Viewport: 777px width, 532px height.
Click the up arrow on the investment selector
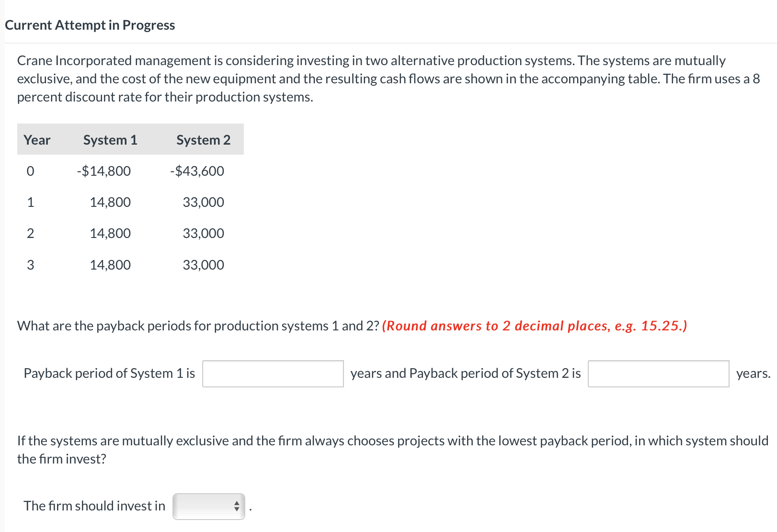(x=236, y=503)
